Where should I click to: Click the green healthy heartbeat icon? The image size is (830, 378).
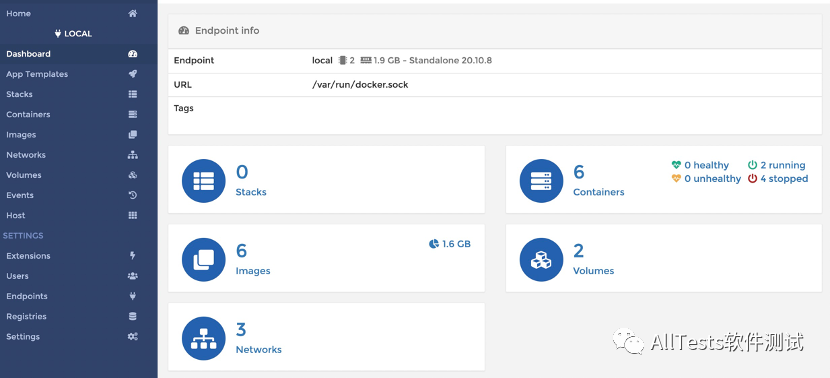coord(676,165)
